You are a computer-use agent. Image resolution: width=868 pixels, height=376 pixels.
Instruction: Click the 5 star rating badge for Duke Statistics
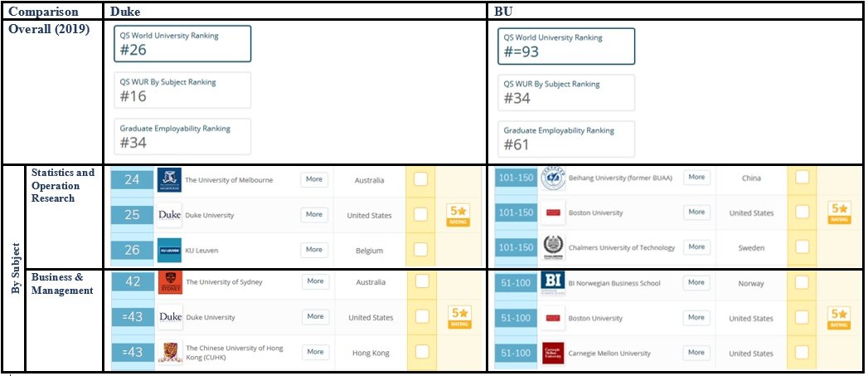tap(458, 215)
